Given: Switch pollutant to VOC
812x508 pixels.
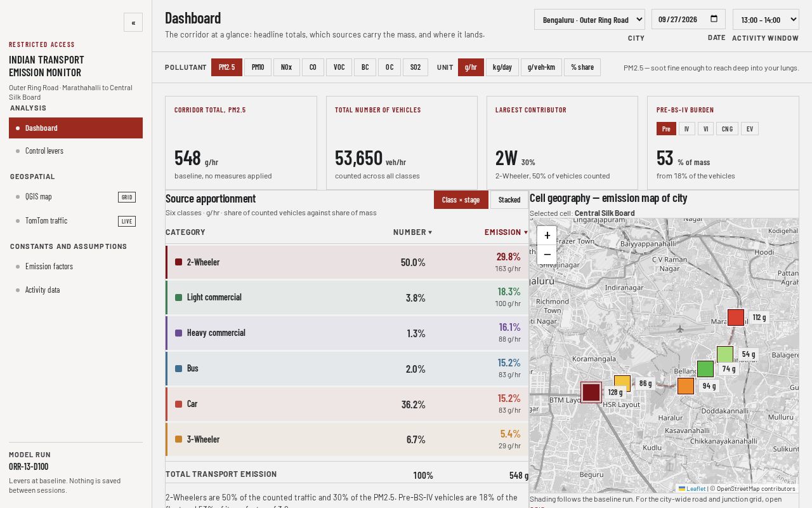Looking at the screenshot, I should pyautogui.click(x=339, y=67).
